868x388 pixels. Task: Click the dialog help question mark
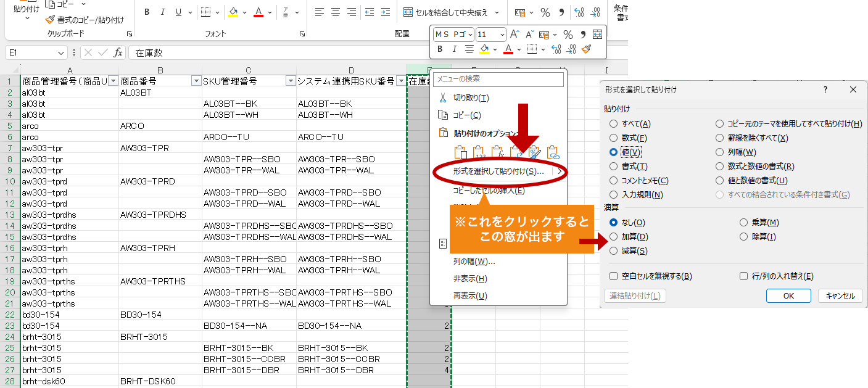[x=825, y=90]
